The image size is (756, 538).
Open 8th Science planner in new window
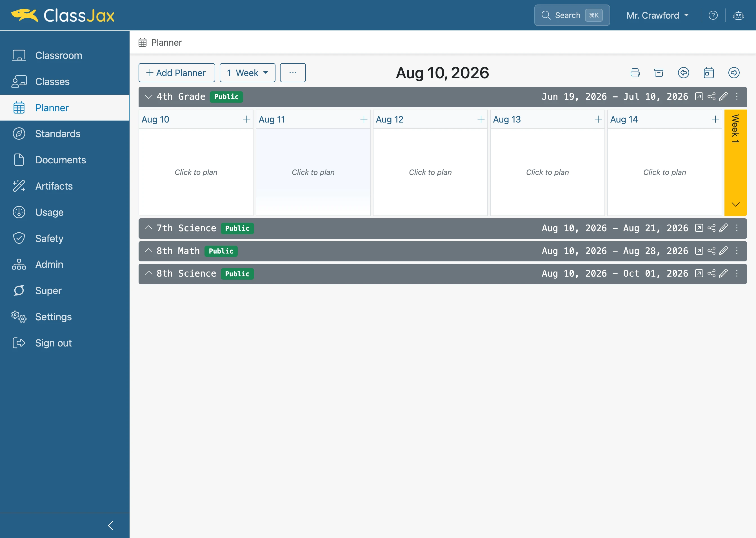[699, 273]
